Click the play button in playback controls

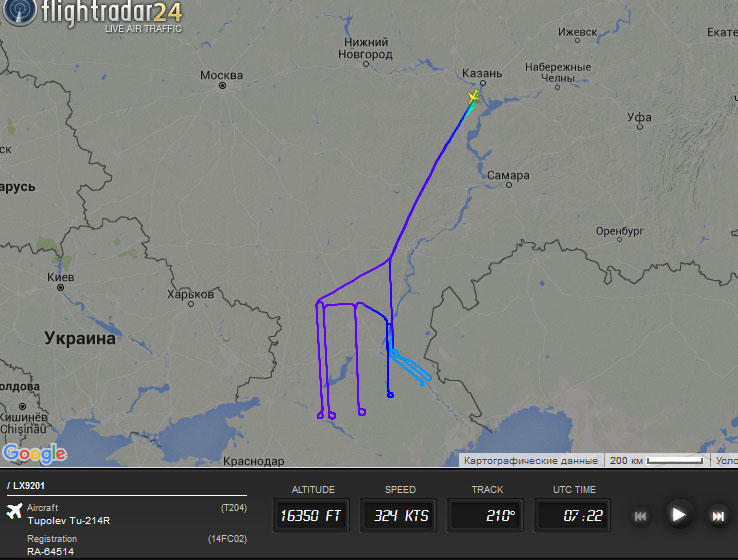678,515
